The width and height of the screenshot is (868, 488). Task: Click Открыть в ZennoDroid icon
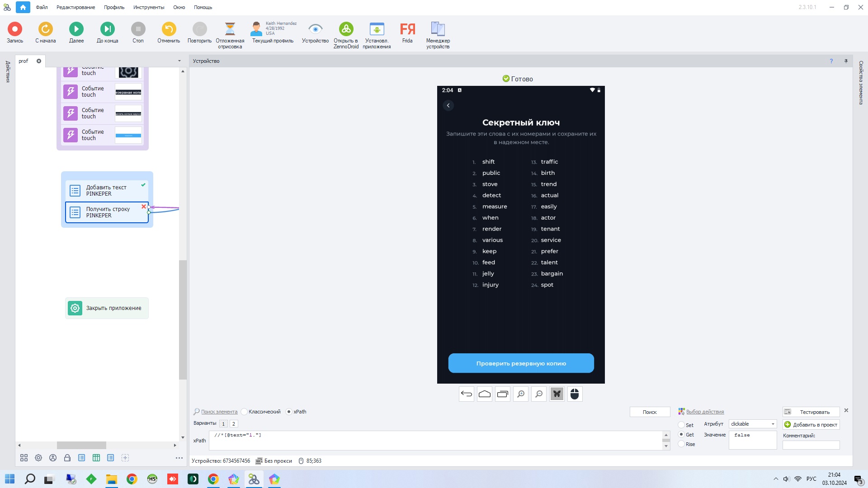click(346, 29)
